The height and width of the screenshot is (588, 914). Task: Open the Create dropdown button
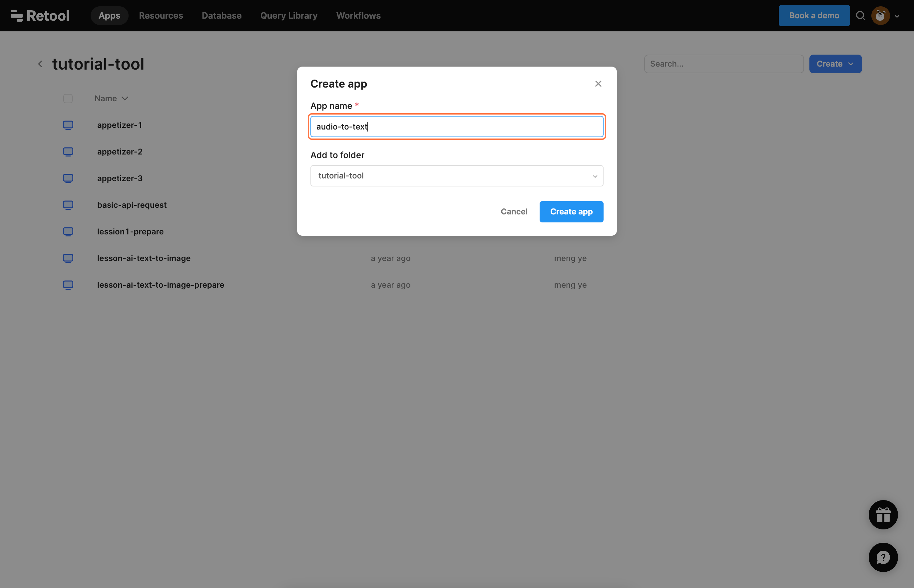click(x=835, y=64)
